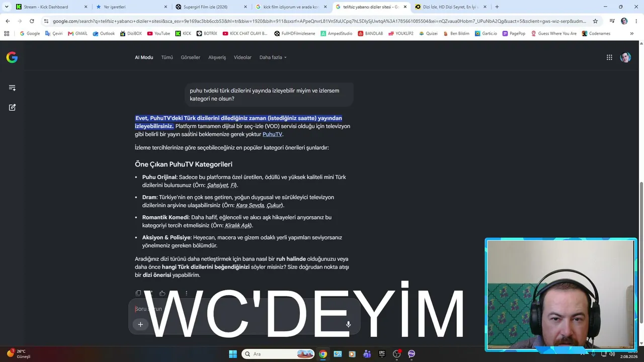Open the Şahsiyet link
644x362 pixels.
coord(218,186)
